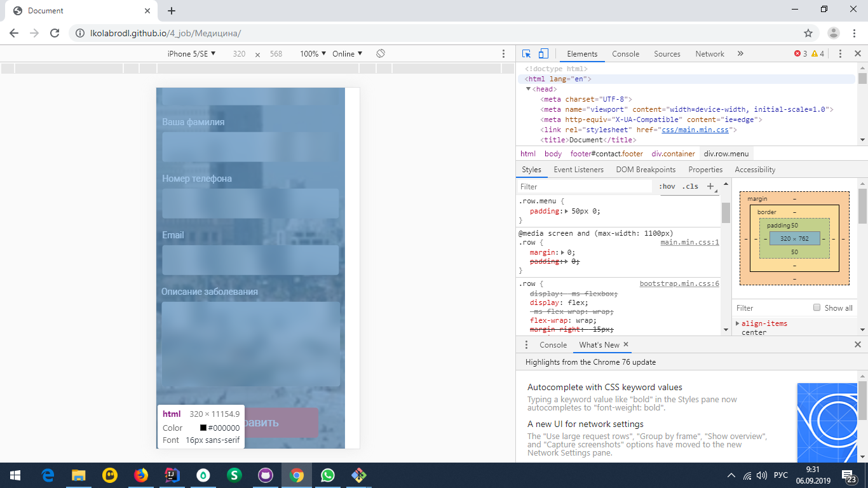The image size is (868, 488).
Task: Click the Styles filter input
Action: (585, 187)
